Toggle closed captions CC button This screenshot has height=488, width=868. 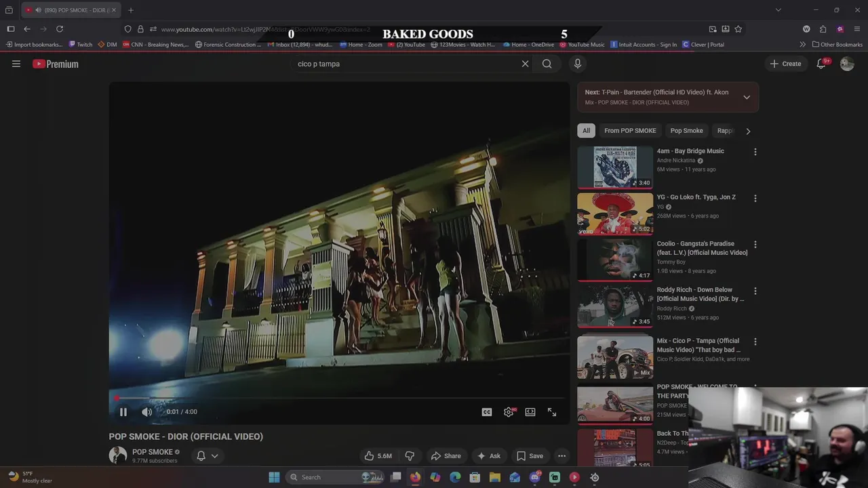[x=487, y=412]
